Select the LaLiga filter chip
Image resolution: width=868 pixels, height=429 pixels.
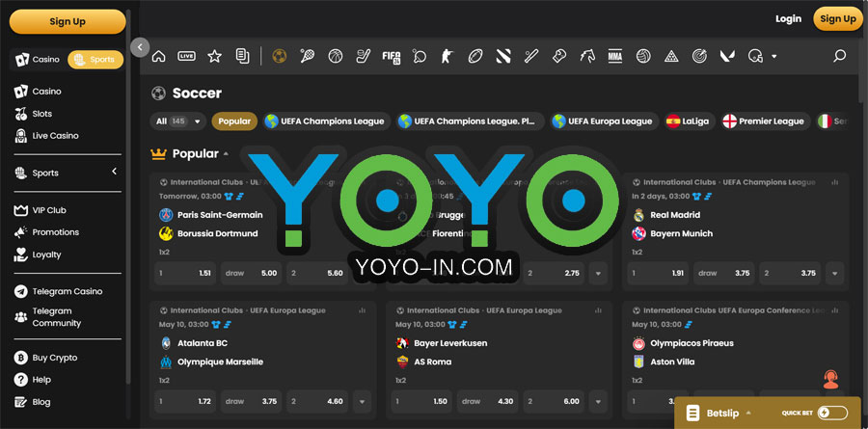pos(691,121)
